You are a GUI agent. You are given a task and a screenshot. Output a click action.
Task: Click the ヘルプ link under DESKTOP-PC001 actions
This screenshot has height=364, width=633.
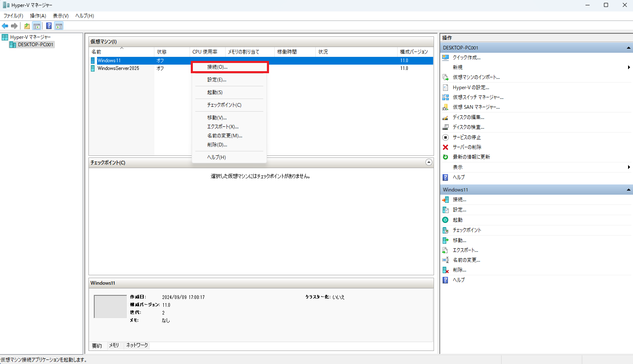[x=459, y=178]
